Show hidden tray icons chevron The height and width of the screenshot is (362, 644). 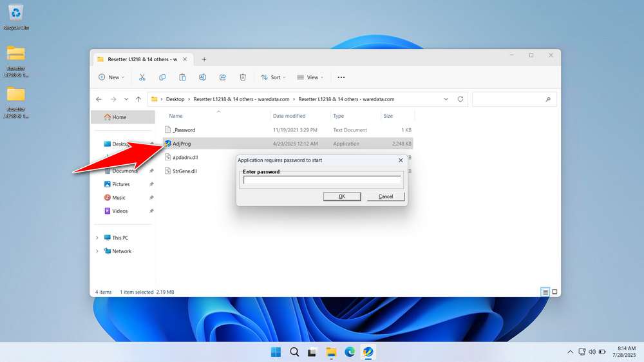(x=570, y=352)
